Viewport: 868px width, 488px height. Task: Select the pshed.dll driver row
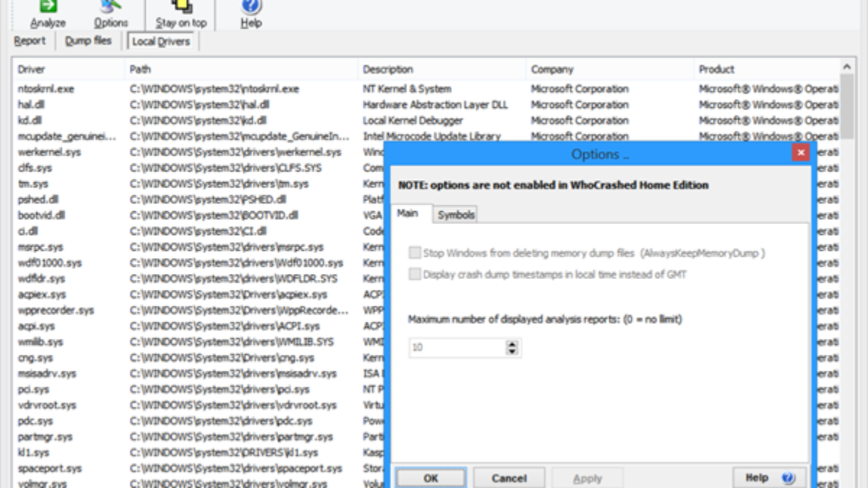[199, 200]
